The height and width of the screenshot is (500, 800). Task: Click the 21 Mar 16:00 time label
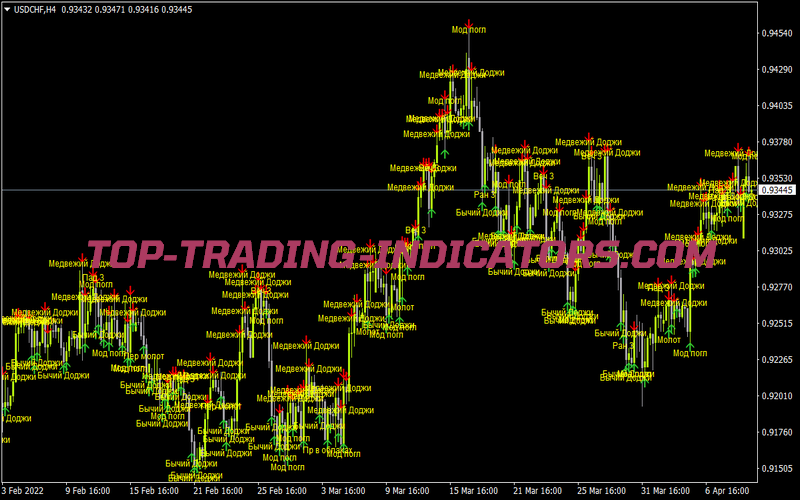coord(538,491)
